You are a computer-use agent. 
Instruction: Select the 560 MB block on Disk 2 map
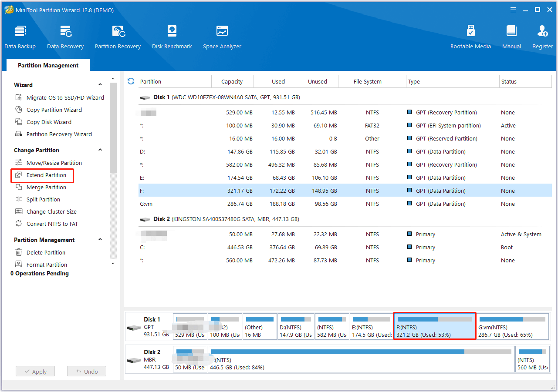532,359
